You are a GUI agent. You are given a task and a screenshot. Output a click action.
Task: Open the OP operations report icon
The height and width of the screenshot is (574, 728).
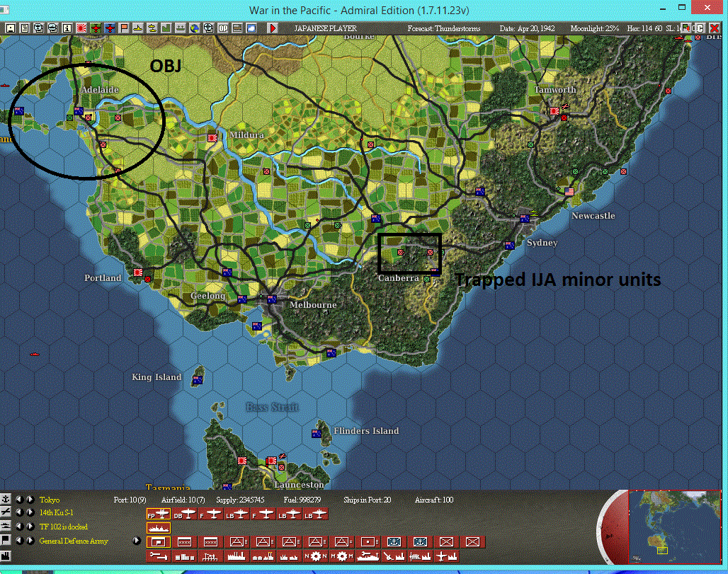[x=223, y=28]
